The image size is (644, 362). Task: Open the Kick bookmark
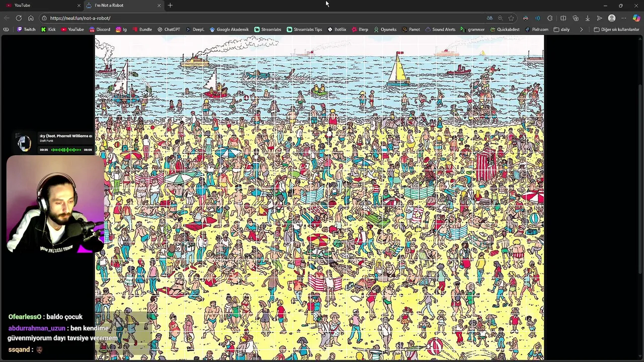tap(48, 30)
